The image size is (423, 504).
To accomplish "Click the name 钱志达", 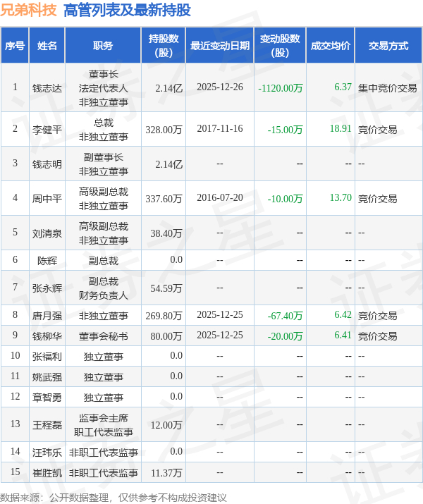I will 47,88.
